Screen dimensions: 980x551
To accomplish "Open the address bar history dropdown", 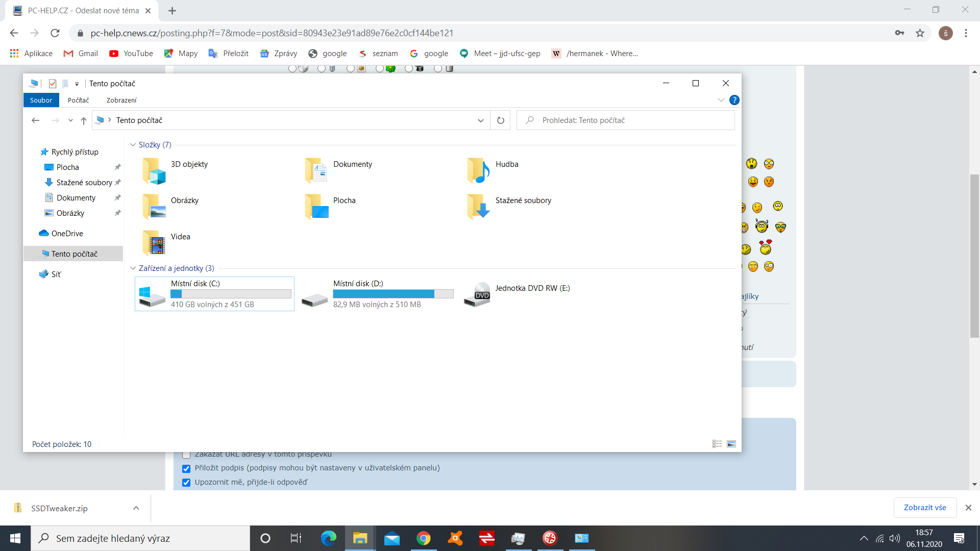I will (x=480, y=120).
